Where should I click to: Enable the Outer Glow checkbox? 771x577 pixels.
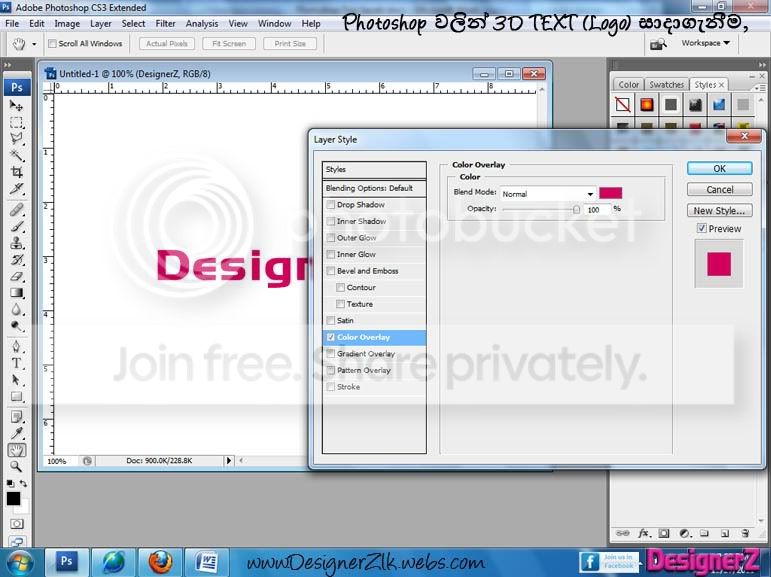click(x=331, y=238)
